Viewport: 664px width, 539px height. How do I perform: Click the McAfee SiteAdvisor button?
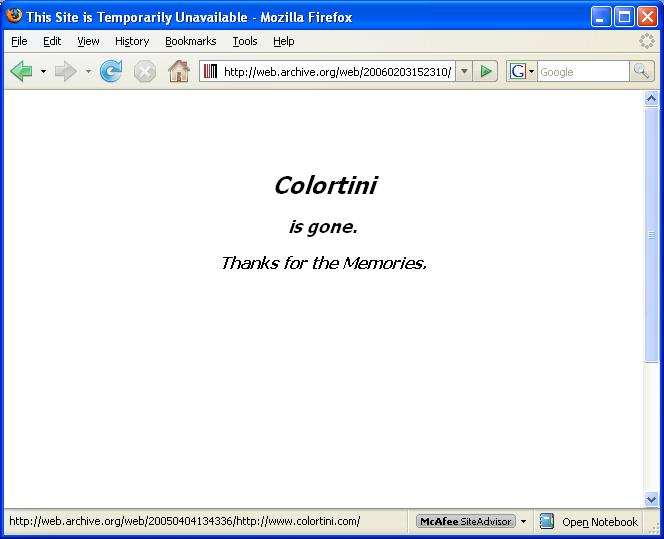click(x=465, y=521)
